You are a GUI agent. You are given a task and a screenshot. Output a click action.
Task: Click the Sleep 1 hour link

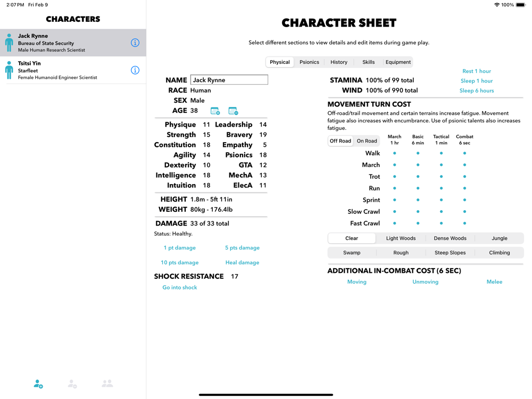pos(476,81)
